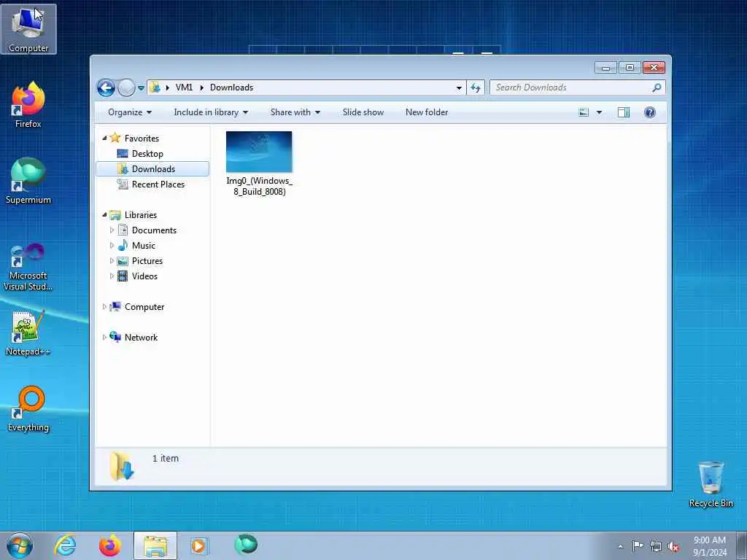747x560 pixels.
Task: Open Action Center flag icon
Action: 638,546
